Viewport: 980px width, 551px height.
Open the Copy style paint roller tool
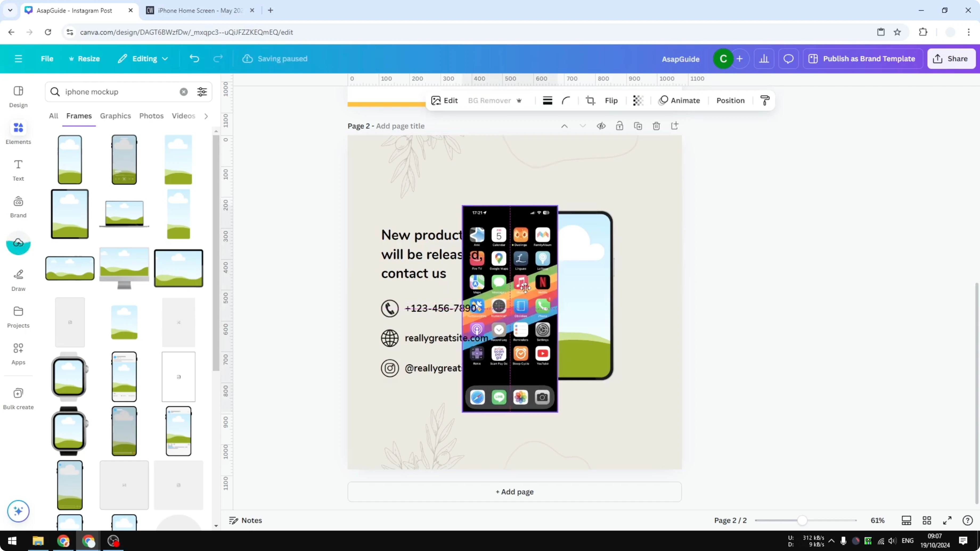tap(765, 100)
